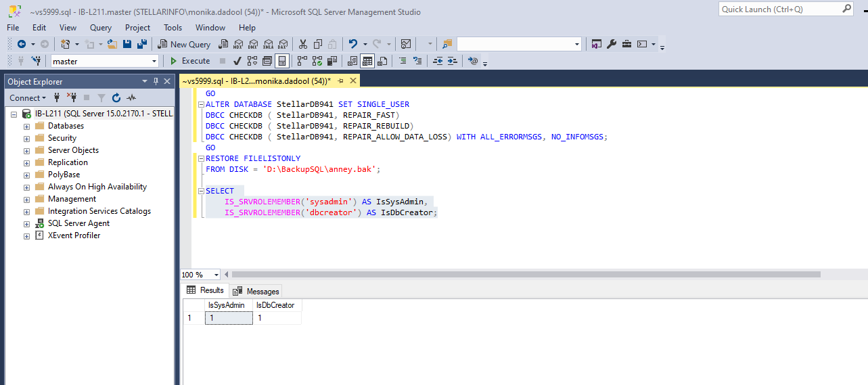
Task: Open the File menu
Action: pos(14,28)
